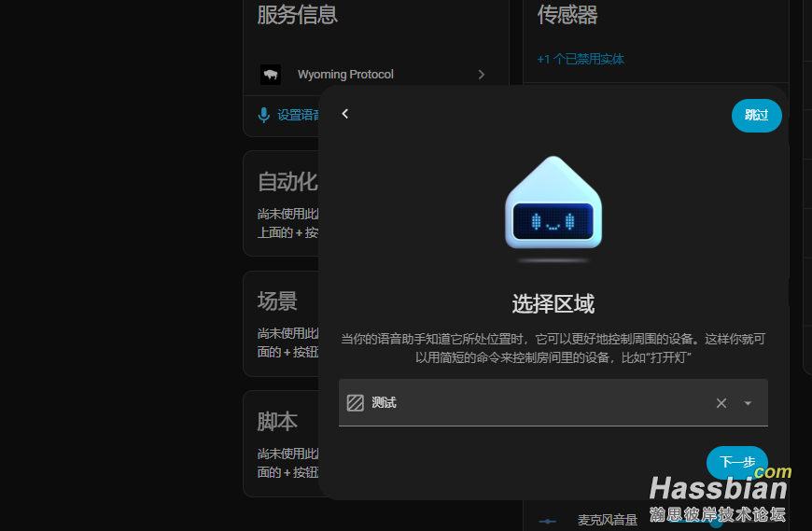Screen dimensions: 812x531
Task: Expand the Wyoming Protocol chevron
Action: pos(482,75)
